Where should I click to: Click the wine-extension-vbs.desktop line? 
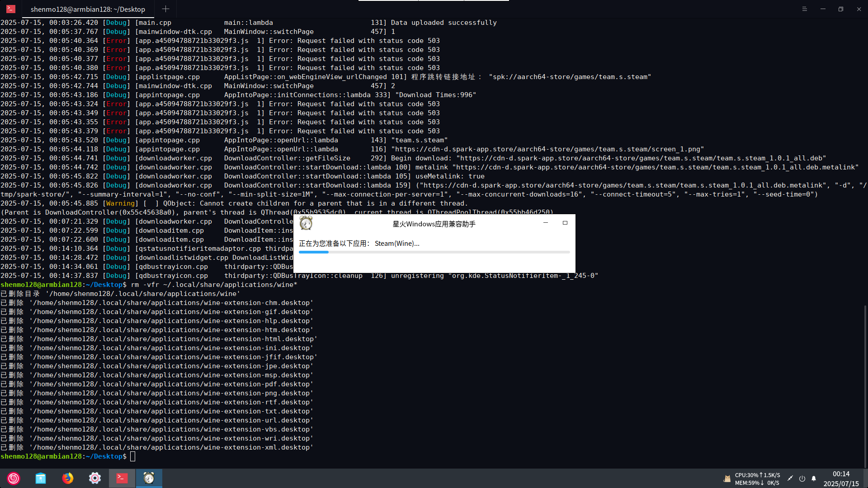[x=156, y=429]
